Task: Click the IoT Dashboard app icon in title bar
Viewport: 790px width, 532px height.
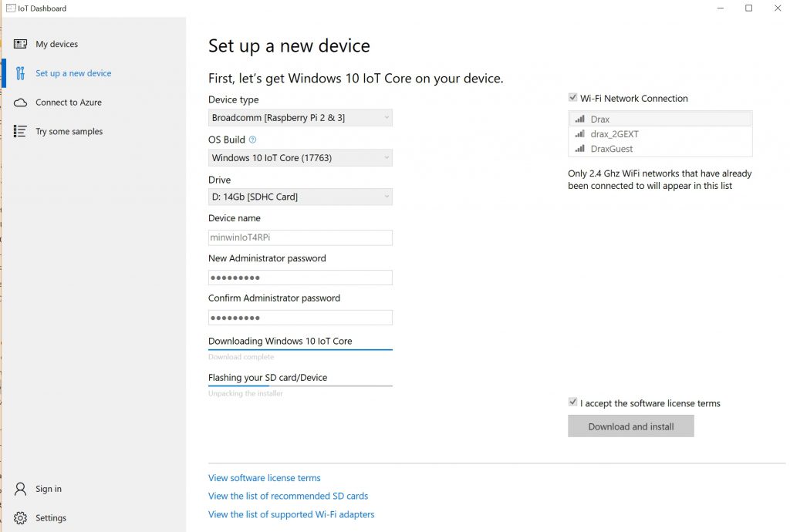Action: [x=10, y=8]
